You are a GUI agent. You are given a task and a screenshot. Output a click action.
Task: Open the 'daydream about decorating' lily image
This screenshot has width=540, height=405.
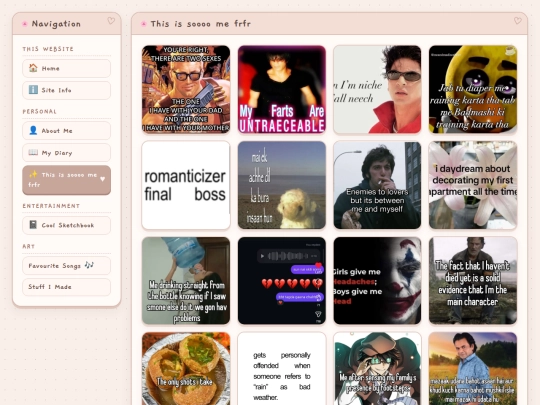point(473,185)
